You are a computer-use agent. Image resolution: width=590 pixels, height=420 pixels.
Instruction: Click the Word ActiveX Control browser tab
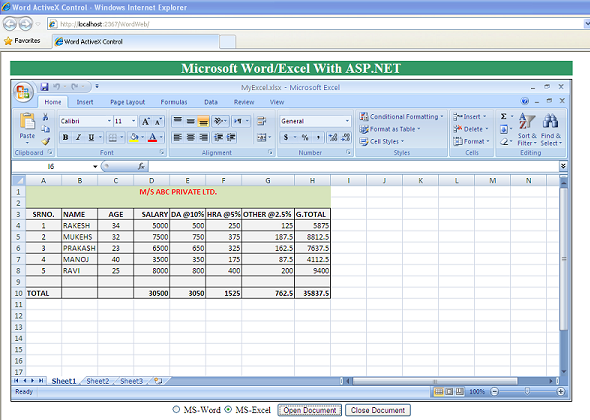(135, 41)
